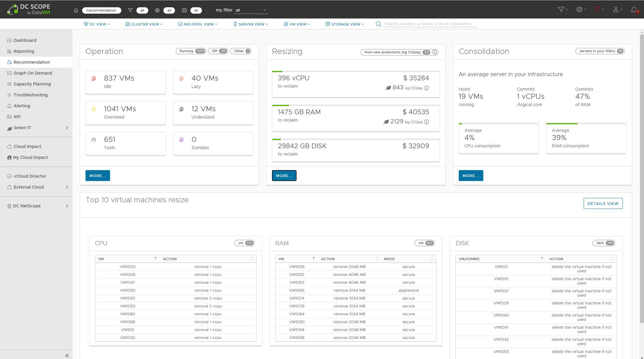Open SERVER VIEW dropdown
The image size is (644, 359).
[251, 24]
